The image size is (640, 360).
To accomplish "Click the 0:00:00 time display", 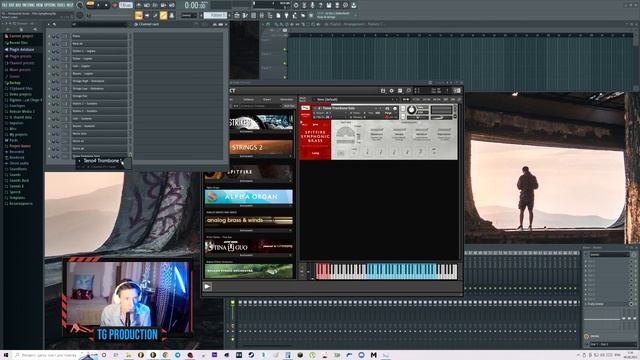I will coord(195,5).
